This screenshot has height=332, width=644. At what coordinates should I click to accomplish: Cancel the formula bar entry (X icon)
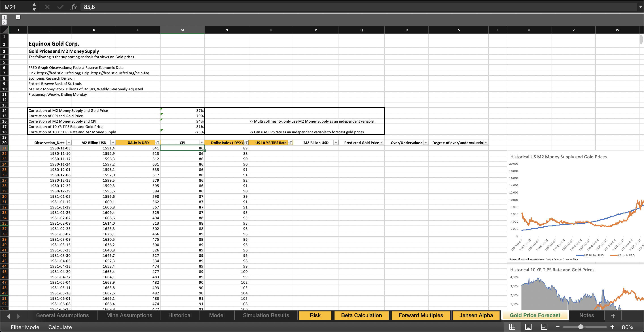click(47, 7)
